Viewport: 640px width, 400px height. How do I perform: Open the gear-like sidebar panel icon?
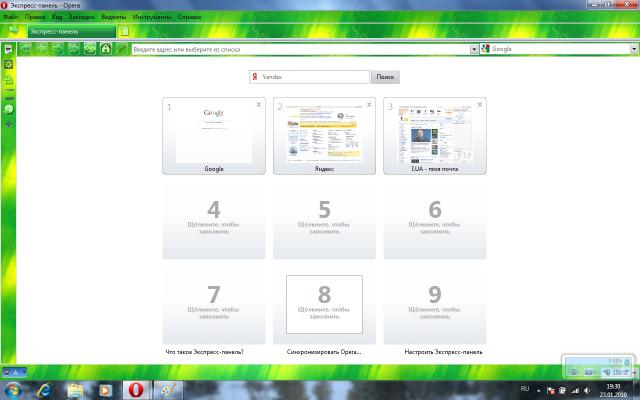point(8,64)
